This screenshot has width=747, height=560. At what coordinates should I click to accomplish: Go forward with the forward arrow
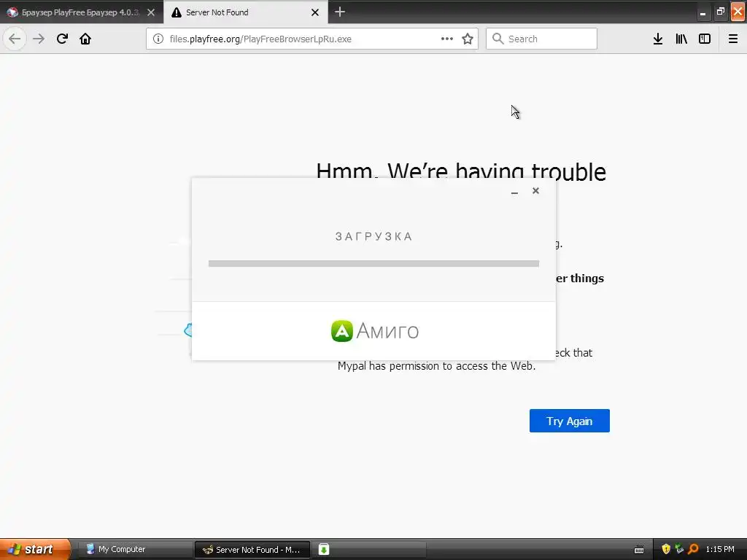pos(39,39)
